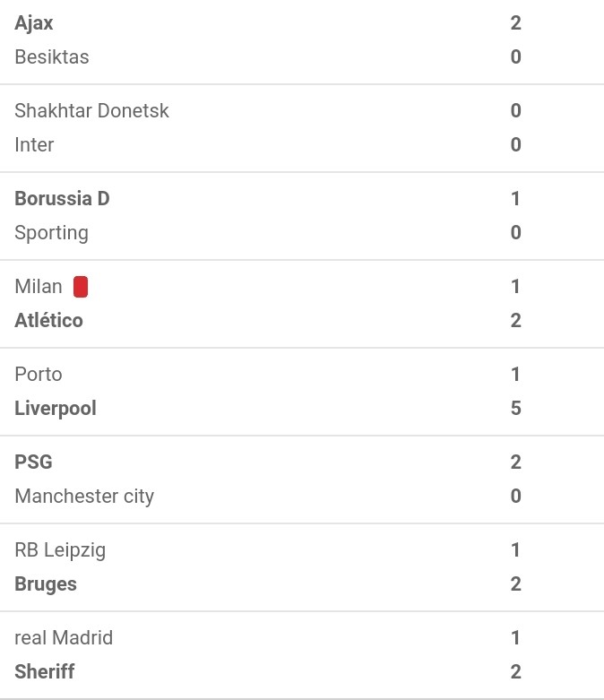Select Manchester city in the list
This screenshot has width=604, height=700.
[84, 497]
